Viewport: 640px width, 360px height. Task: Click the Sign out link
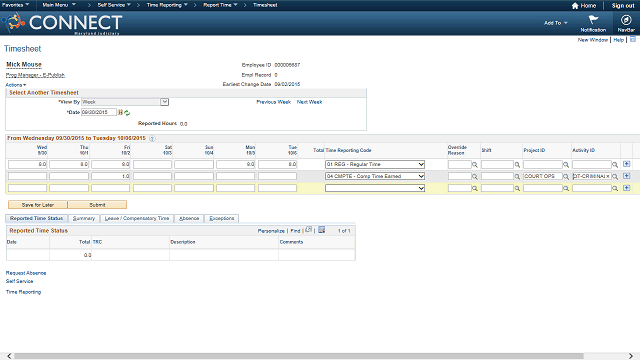[623, 6]
